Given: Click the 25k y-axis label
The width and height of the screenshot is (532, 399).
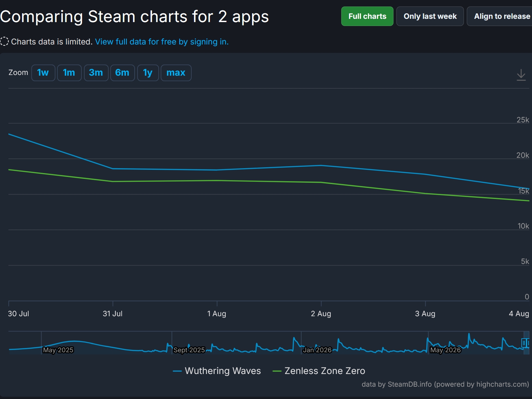Looking at the screenshot, I should click(523, 120).
